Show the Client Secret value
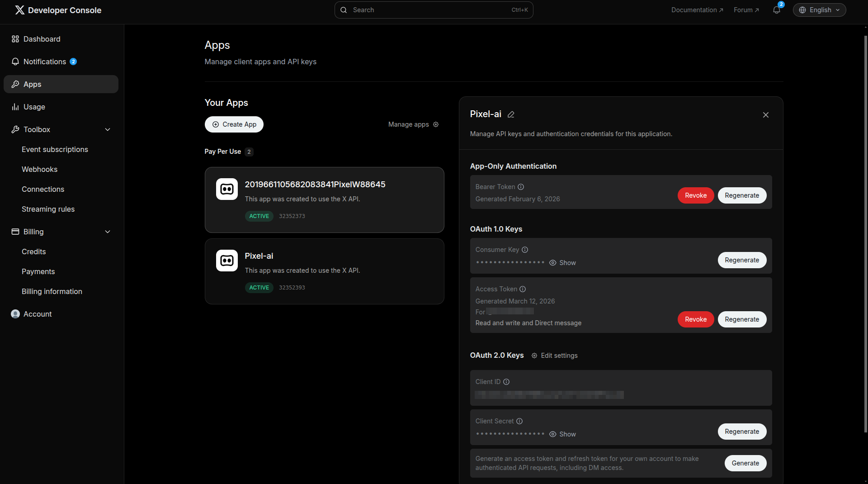This screenshot has width=868, height=484. click(562, 434)
